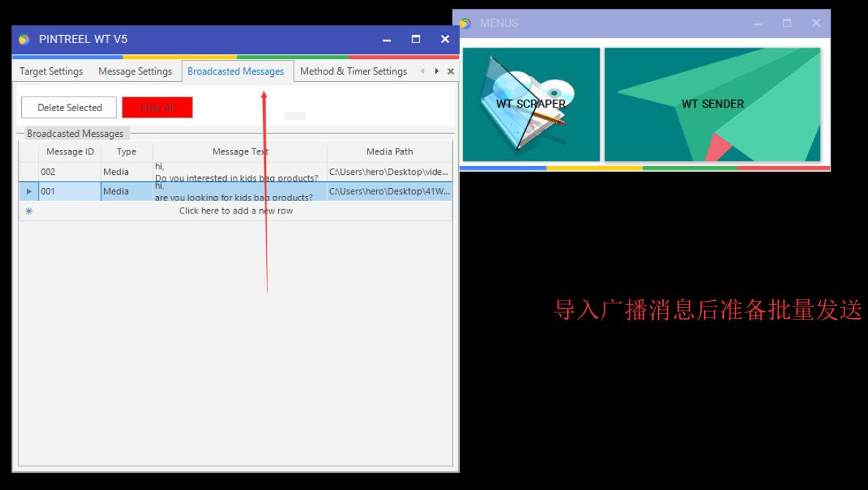Open the Message Settings tab
This screenshot has width=868, height=490.
(x=135, y=72)
